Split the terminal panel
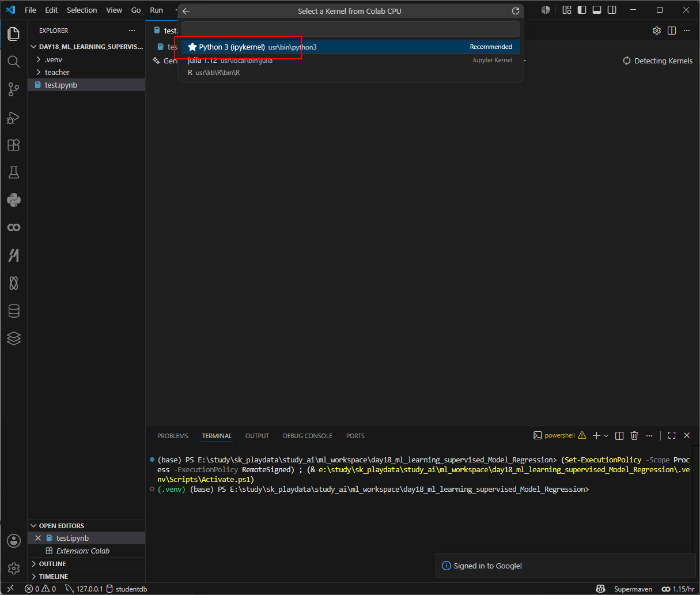The height and width of the screenshot is (595, 700). tap(619, 436)
